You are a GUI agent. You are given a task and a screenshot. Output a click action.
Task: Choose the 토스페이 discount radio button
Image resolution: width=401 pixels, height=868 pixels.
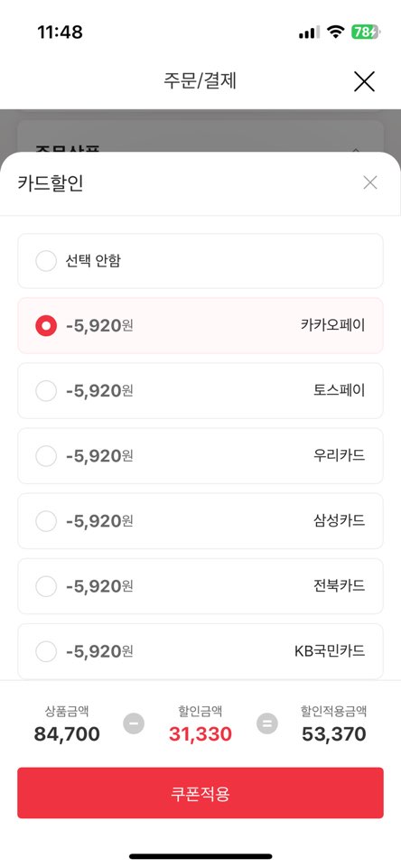coord(46,391)
